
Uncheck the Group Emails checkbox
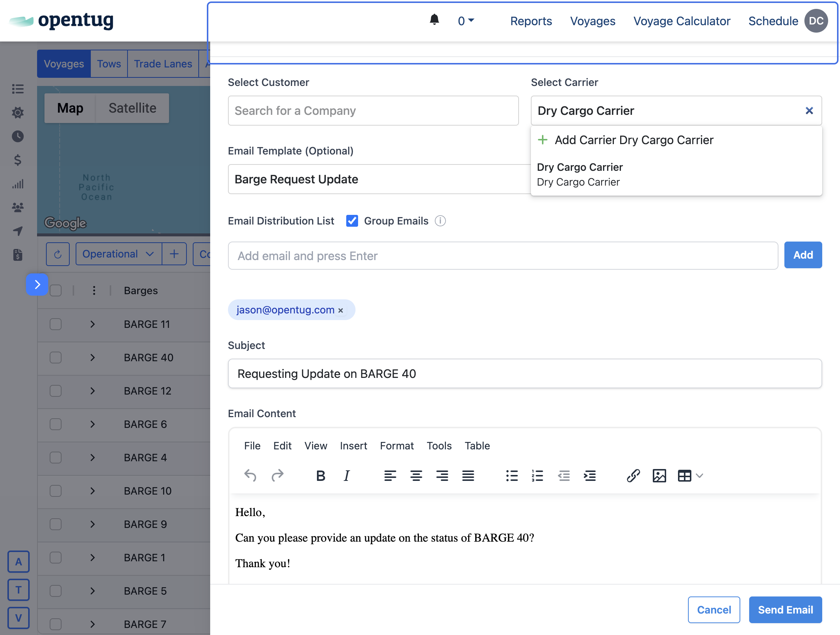[x=352, y=221]
